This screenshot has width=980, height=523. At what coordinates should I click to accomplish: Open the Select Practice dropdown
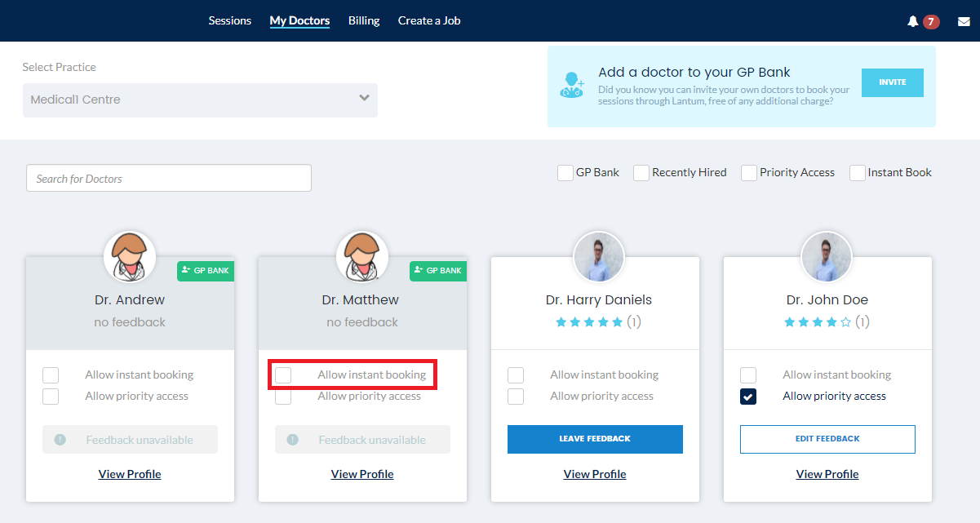(200, 100)
